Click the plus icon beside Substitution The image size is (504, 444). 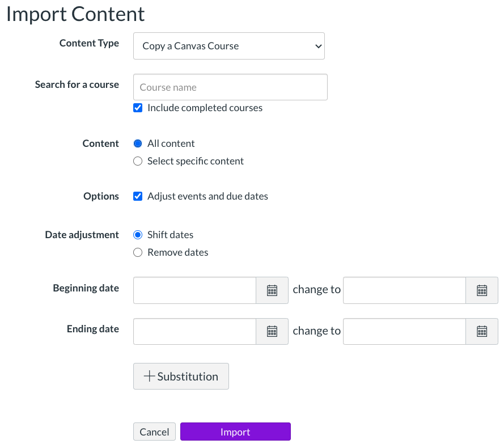[x=149, y=377]
